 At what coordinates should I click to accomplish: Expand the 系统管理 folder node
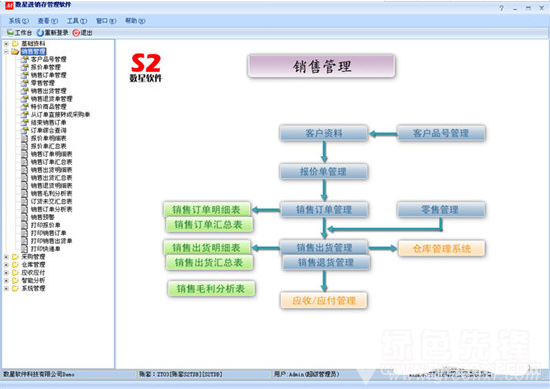(x=6, y=288)
